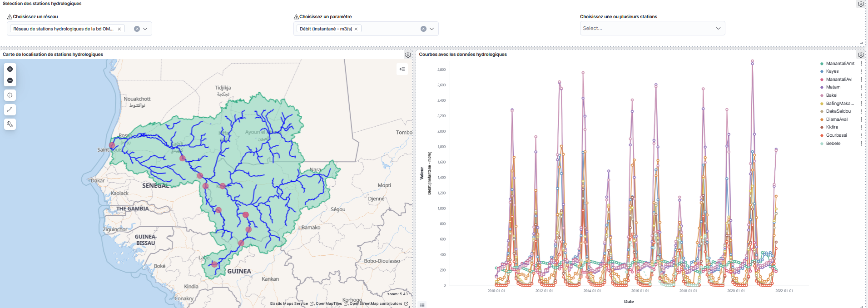
Task: Zoom out on the map
Action: [x=10, y=80]
